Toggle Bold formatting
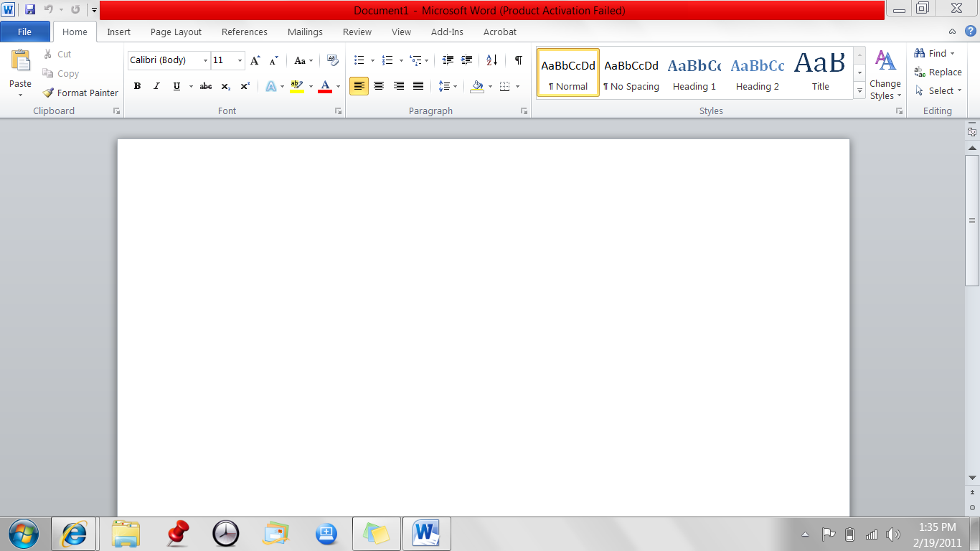This screenshot has height=551, width=980. 137,86
